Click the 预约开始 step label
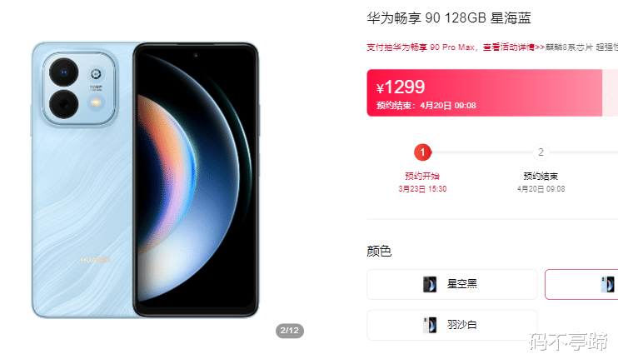This screenshot has height=364, width=618. [422, 177]
